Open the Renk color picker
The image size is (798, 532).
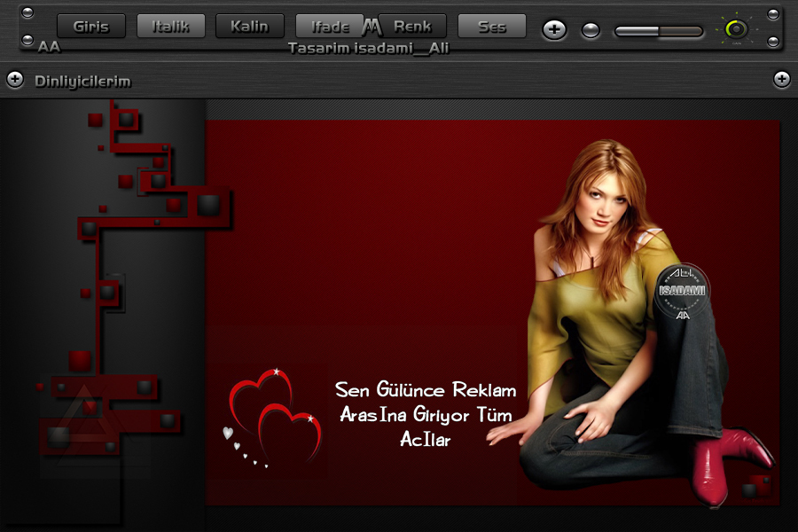[413, 26]
